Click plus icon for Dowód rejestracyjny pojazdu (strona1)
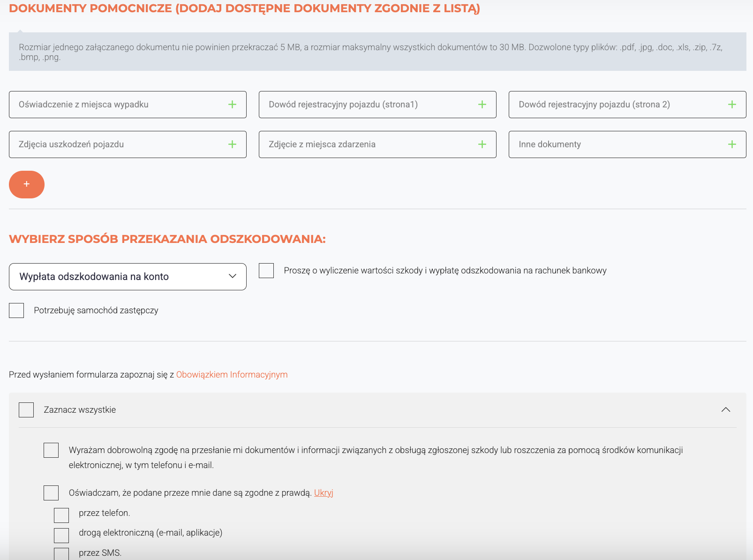The image size is (753, 560). click(x=482, y=105)
